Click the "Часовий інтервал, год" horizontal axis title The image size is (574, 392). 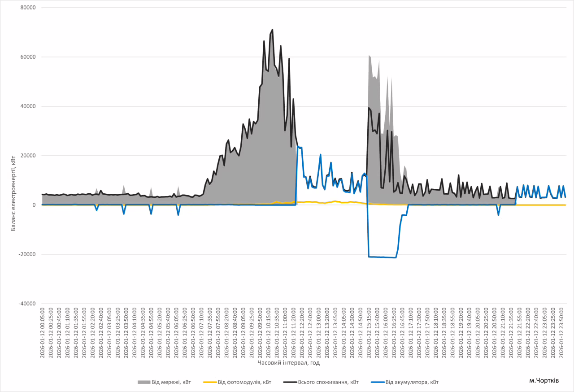click(x=288, y=362)
